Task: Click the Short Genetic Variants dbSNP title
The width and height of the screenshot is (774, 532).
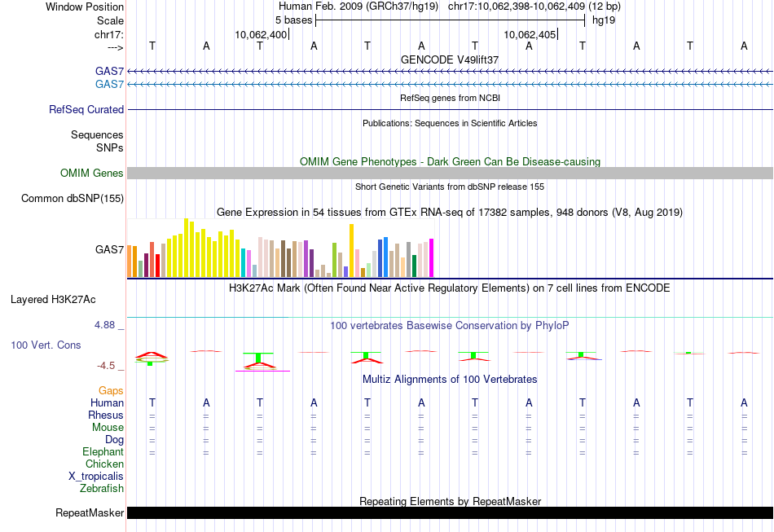Action: coord(450,187)
